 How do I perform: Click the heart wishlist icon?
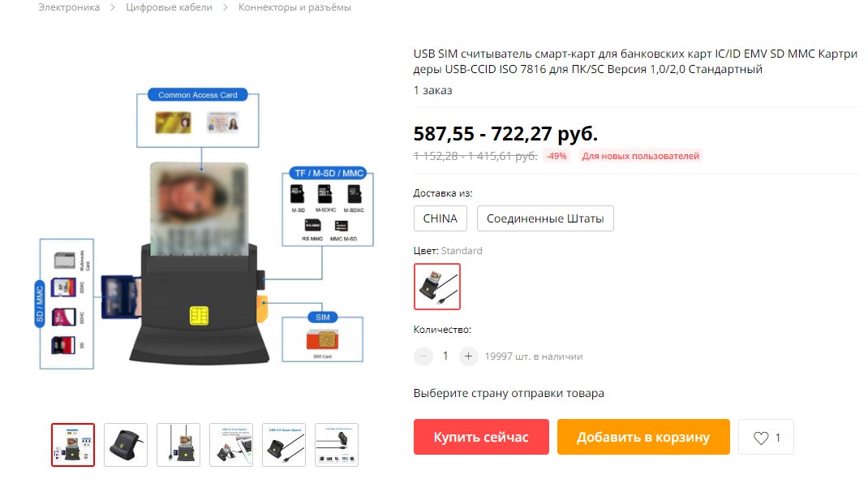tap(761, 438)
